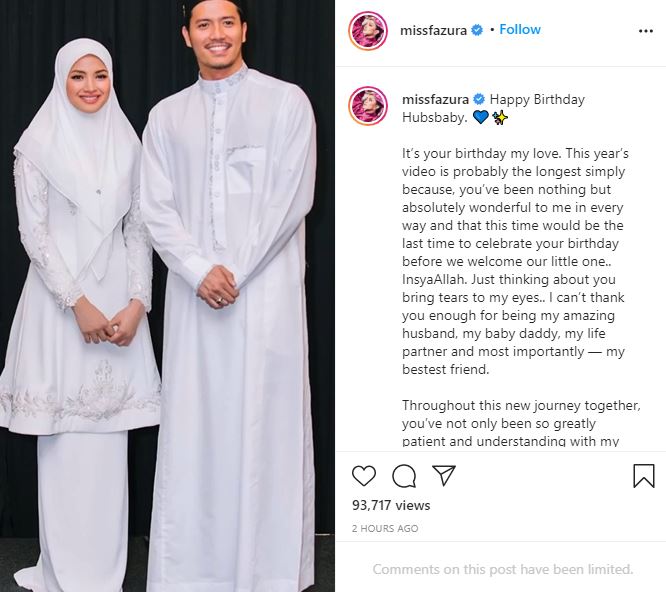Open the three-dots more options menu
Screen dimensions: 666x592
[646, 31]
